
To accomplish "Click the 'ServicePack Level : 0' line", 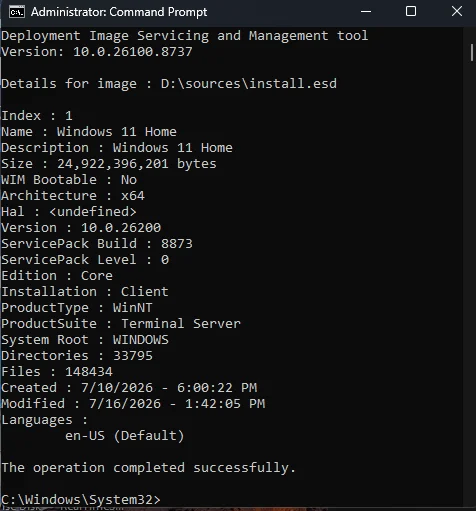I will 85,260.
